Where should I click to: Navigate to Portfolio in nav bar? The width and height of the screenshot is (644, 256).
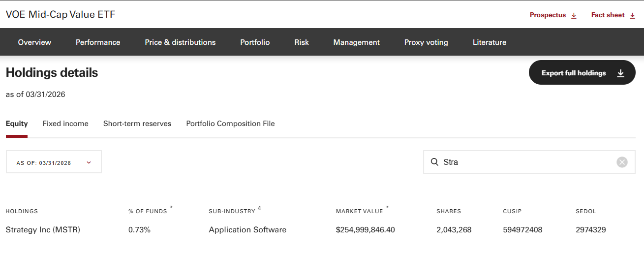pos(255,42)
